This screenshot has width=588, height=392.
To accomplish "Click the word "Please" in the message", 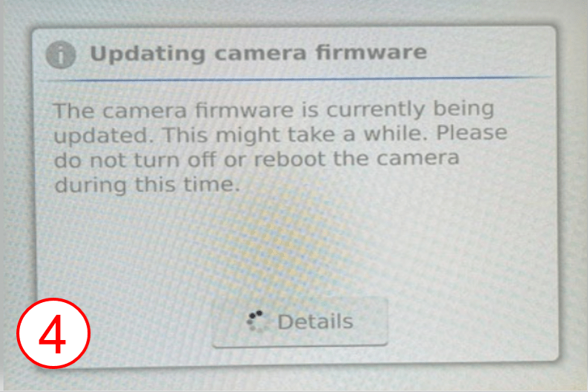I will point(472,133).
